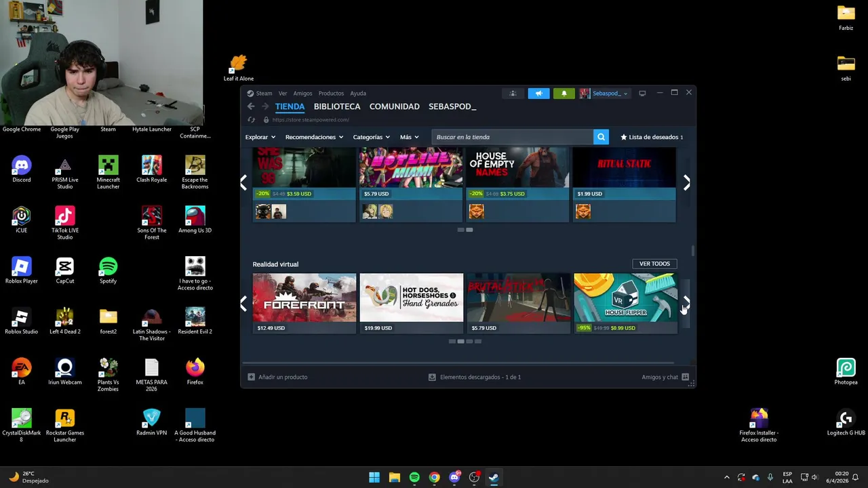
Task: Open the Farbiz folder on desktop
Action: click(846, 18)
